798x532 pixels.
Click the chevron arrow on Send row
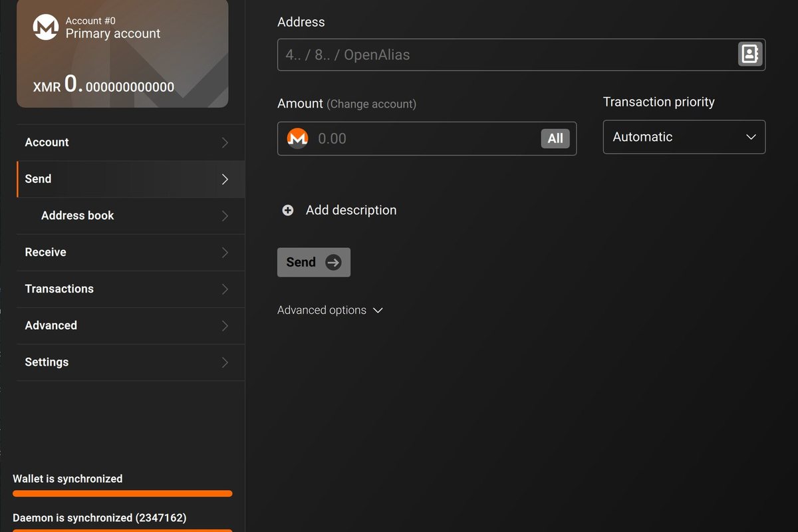click(x=225, y=179)
